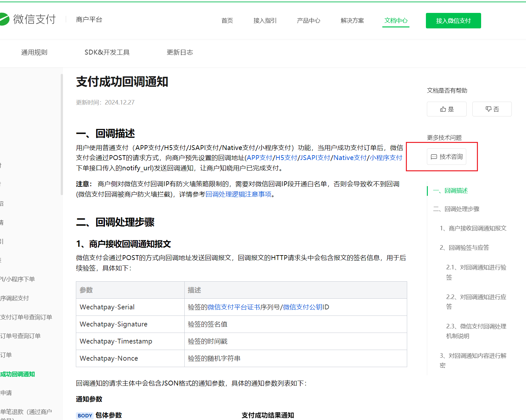Click the 通知参数 heading
526x420 pixels.
[89, 399]
